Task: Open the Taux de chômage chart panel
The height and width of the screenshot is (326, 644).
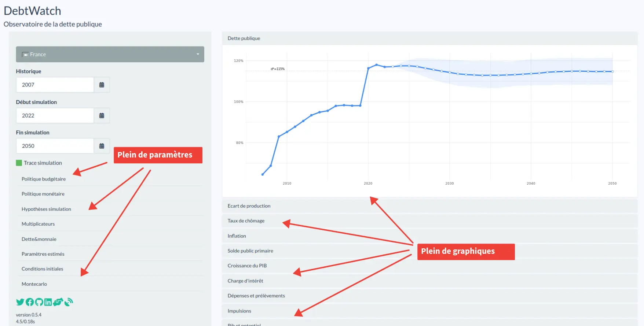Action: 246,221
